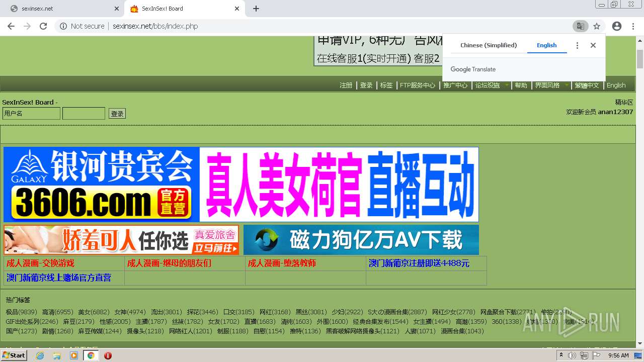The image size is (644, 362).
Task: Click the 登录 link in nav bar
Action: pos(366,85)
